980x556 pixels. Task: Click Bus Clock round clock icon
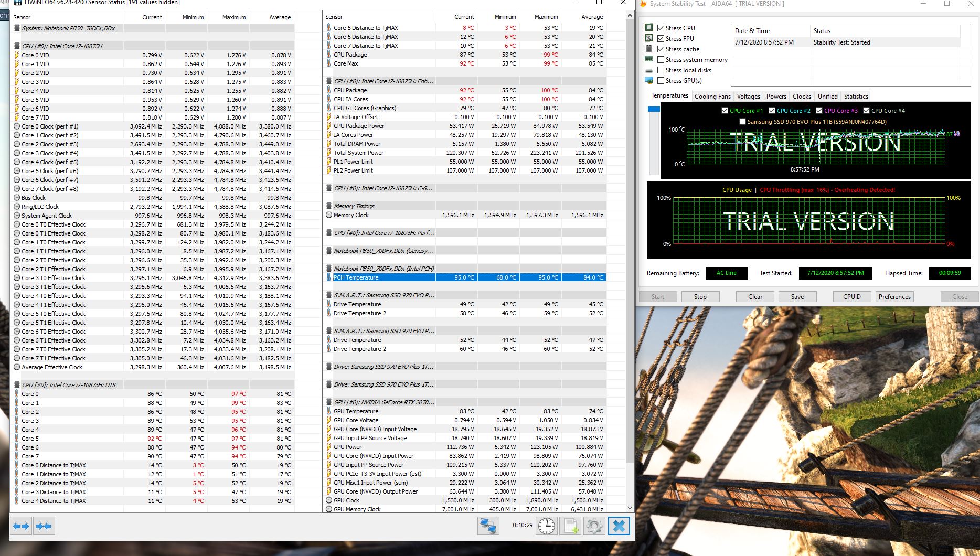pos(17,198)
